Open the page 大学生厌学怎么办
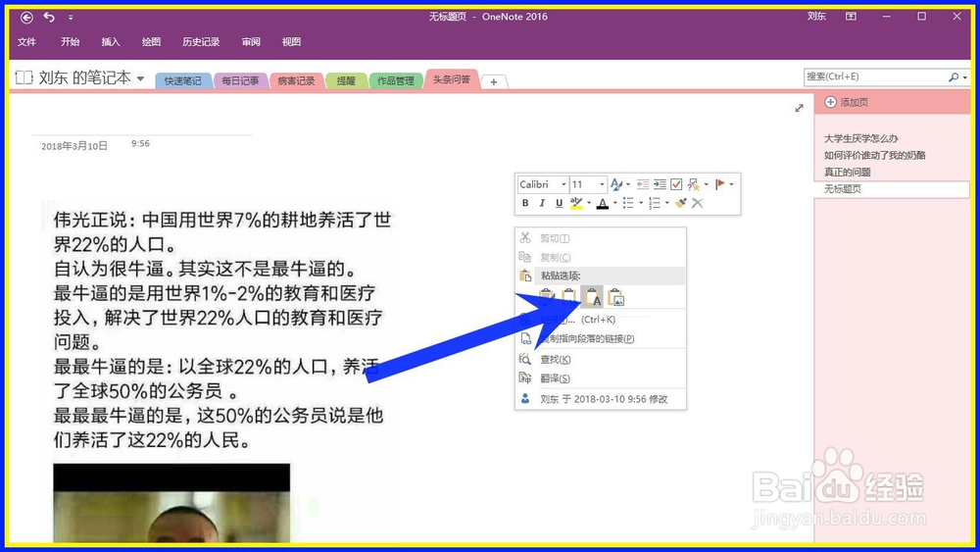Screen dimensions: 980x552 pyautogui.click(x=860, y=138)
